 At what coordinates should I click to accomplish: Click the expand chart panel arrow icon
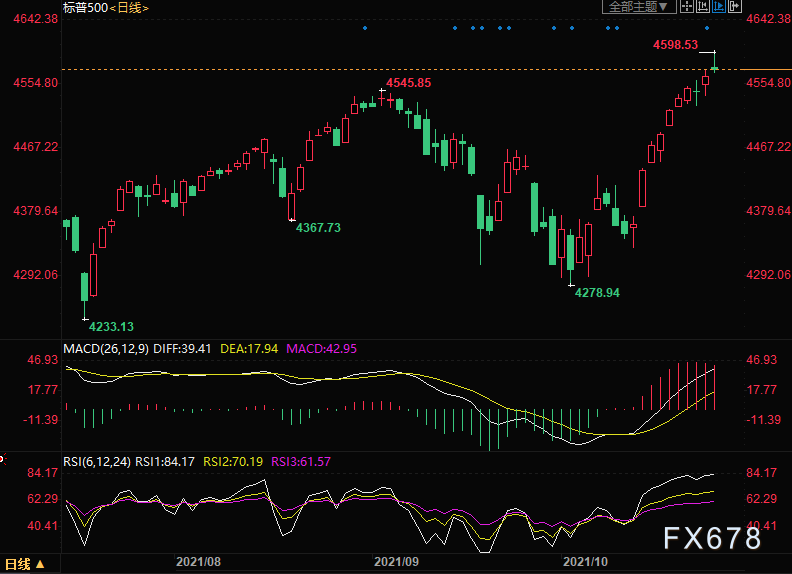(734, 7)
